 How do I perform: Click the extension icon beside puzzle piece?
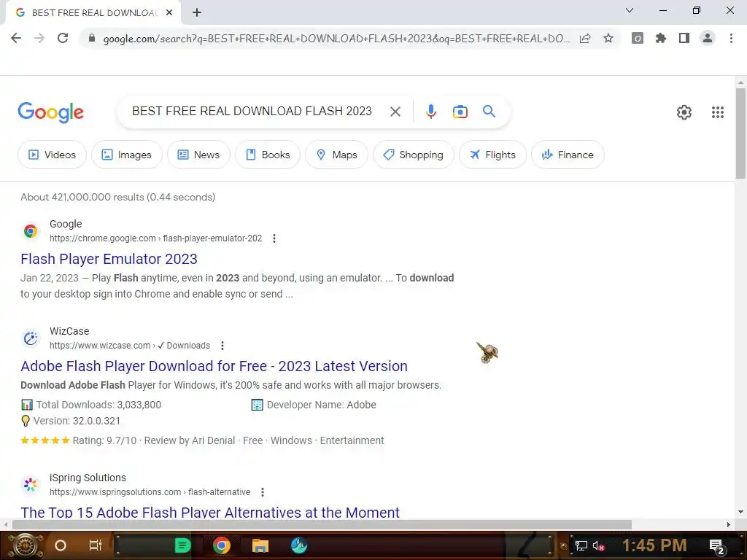638,38
